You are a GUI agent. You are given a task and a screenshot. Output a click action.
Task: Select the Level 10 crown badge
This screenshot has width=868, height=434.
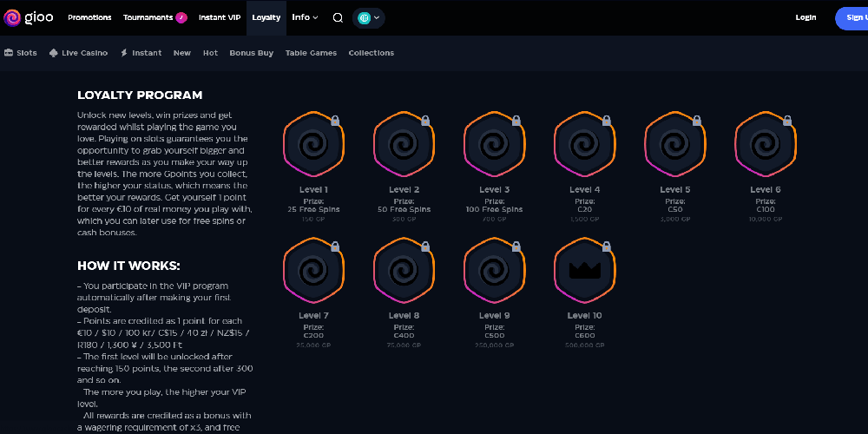(584, 270)
